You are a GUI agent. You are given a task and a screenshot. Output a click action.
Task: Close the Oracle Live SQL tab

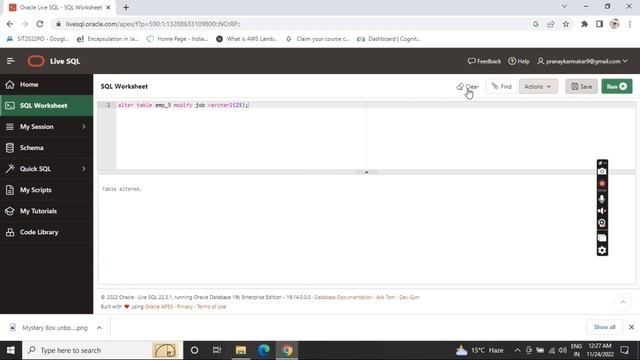pyautogui.click(x=108, y=7)
